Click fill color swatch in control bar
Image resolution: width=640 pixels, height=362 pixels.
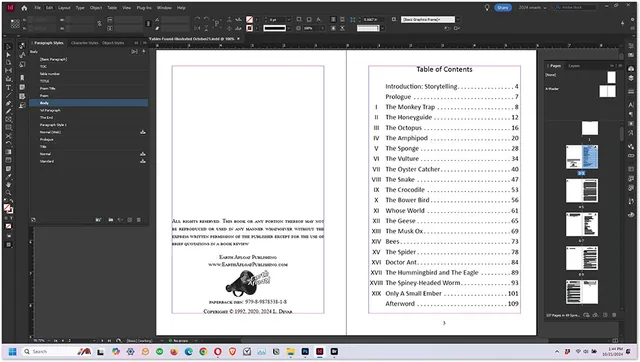249,19
